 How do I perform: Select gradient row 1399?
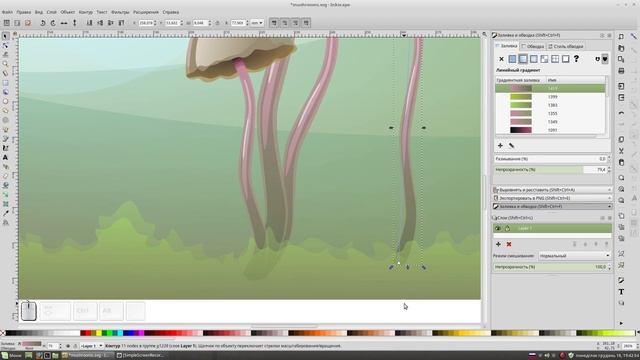(550, 97)
